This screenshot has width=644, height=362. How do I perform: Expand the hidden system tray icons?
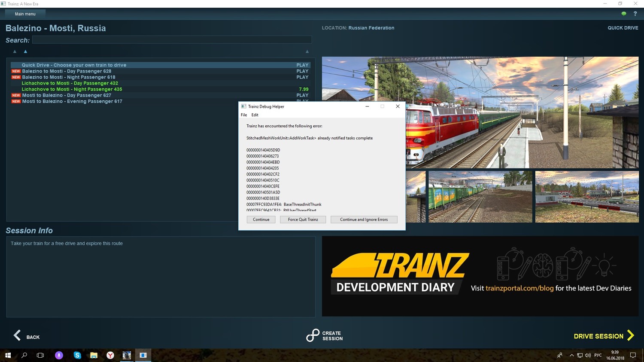[571, 355]
